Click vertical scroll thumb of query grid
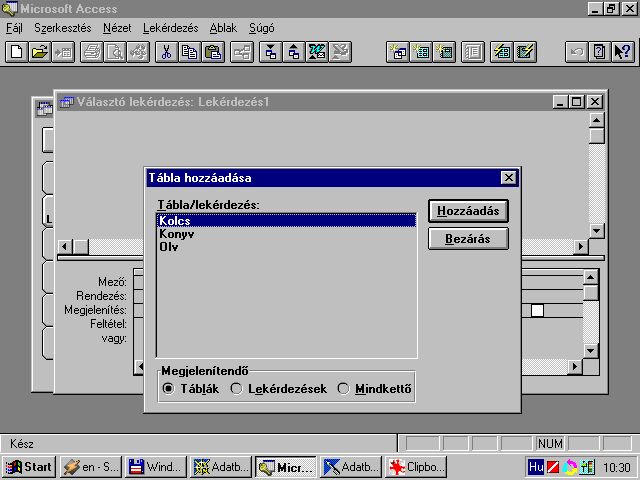The height and width of the screenshot is (480, 640). pos(591,293)
